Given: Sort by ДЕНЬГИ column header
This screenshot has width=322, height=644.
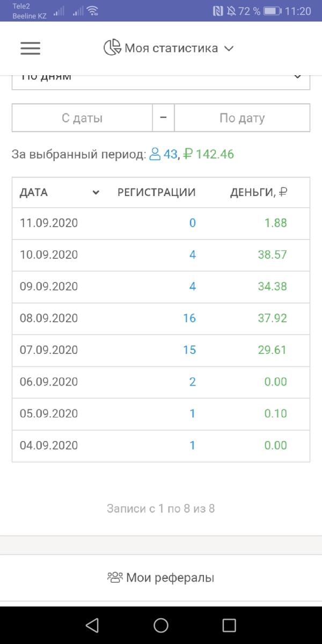Looking at the screenshot, I should pyautogui.click(x=259, y=192).
